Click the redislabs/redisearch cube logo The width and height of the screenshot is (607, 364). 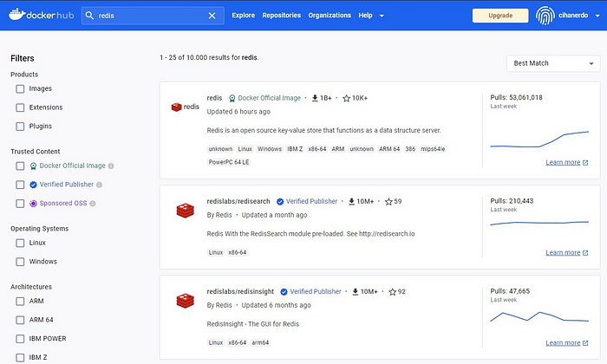click(185, 211)
